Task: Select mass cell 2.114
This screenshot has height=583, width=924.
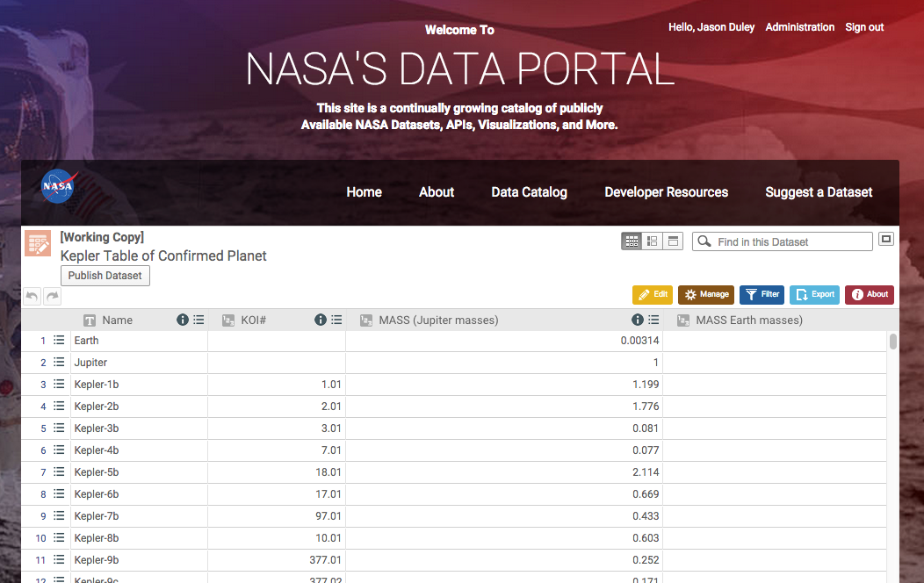Action: 504,471
